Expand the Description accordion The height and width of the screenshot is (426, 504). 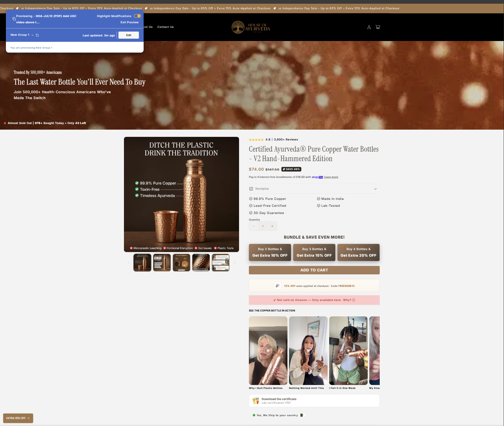point(314,189)
